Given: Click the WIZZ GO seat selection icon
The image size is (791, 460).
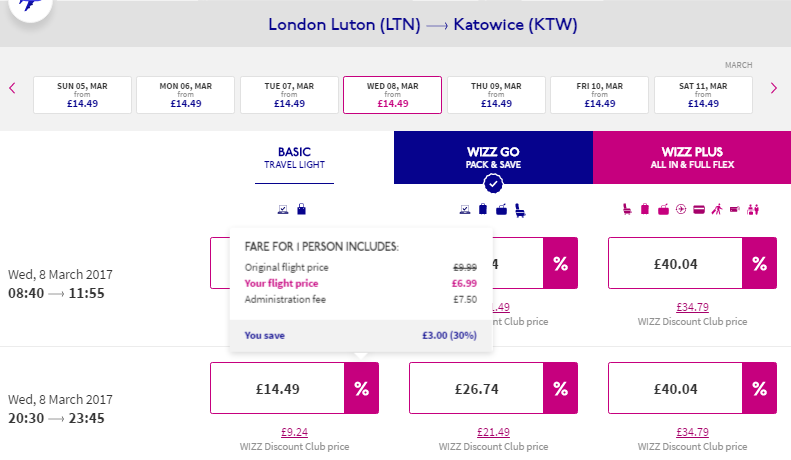Looking at the screenshot, I should 520,210.
